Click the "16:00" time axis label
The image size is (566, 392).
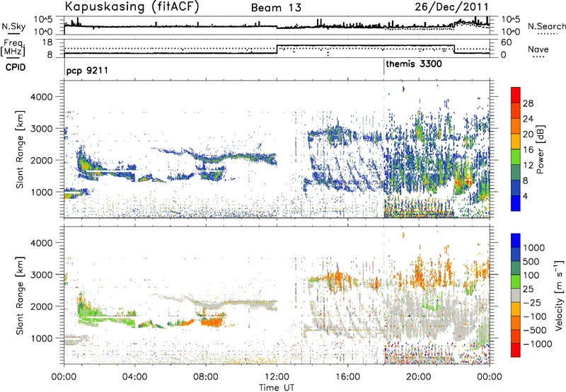pos(347,377)
